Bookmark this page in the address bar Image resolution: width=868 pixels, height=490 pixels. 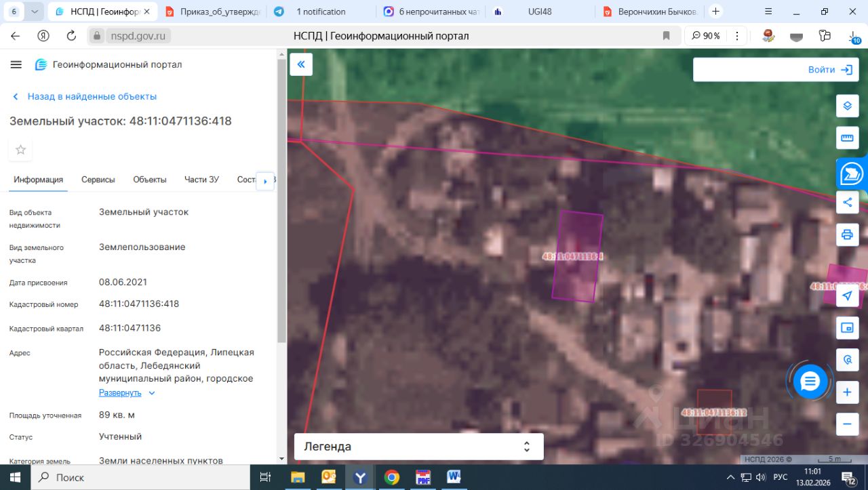(666, 36)
